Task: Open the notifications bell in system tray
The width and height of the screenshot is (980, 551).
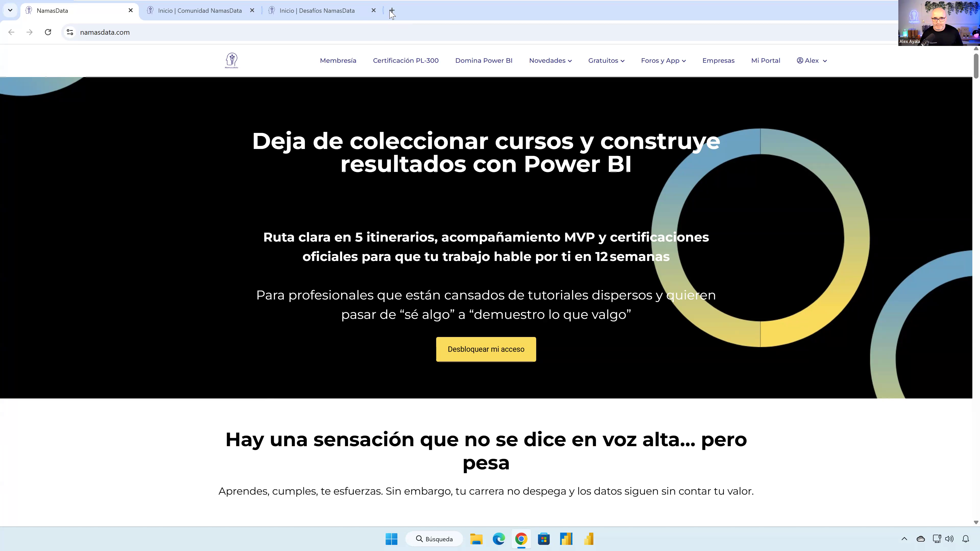Action: click(965, 539)
